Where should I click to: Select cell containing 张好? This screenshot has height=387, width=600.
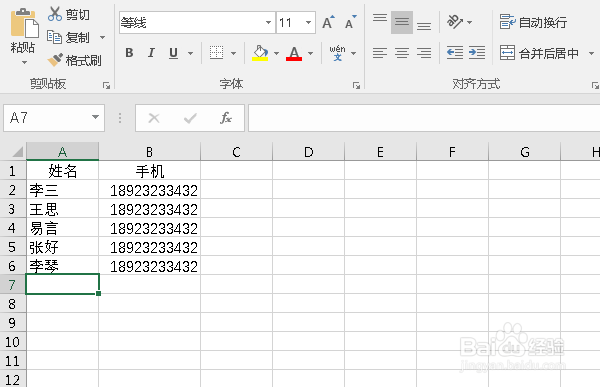pyautogui.click(x=63, y=247)
